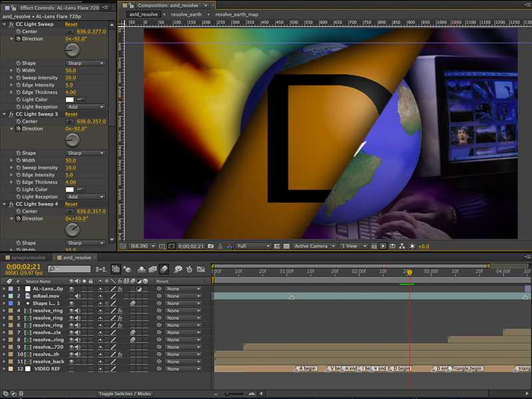Viewport: 532px width, 399px height.
Task: Toggle Transparency Grid icon in viewer
Action: coord(287,246)
